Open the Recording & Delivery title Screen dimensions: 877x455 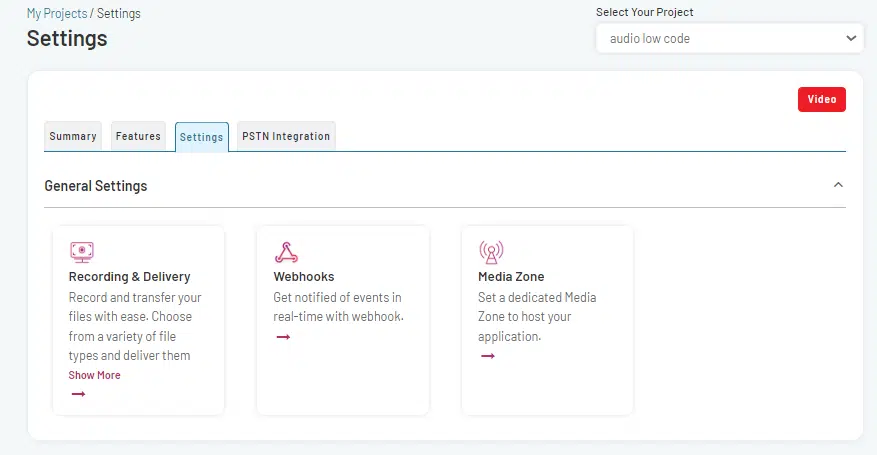pos(129,277)
